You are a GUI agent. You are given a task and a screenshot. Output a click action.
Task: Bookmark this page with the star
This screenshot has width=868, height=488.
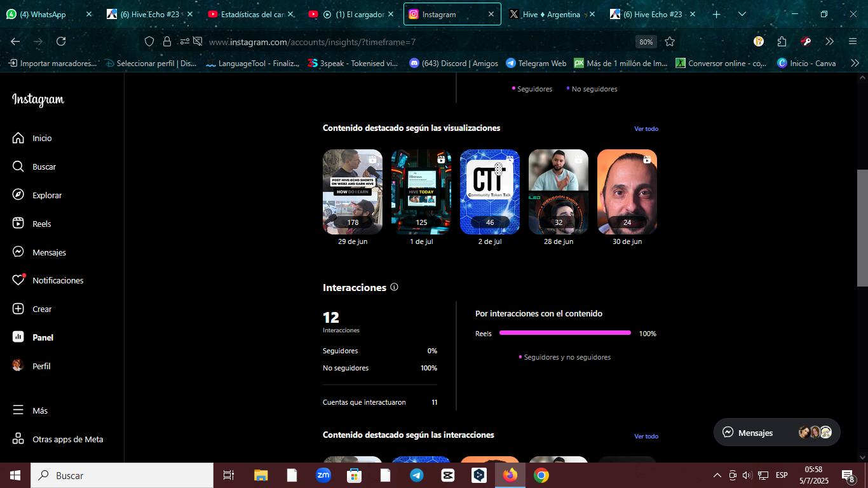coord(670,41)
